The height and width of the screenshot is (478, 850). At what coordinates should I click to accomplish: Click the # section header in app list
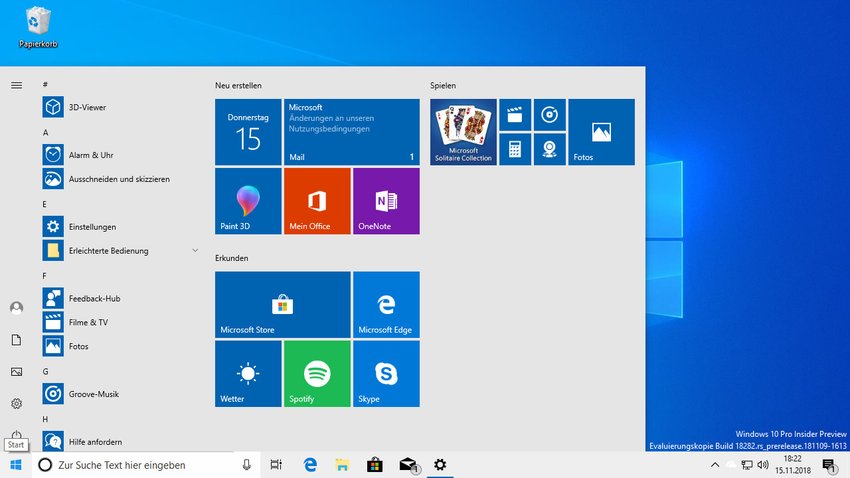(46, 85)
